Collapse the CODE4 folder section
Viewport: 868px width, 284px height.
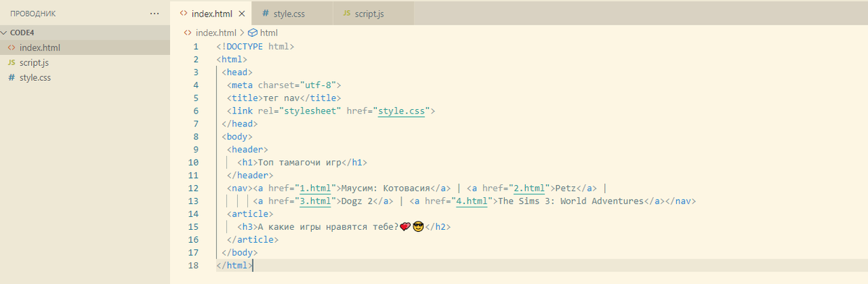pyautogui.click(x=85, y=33)
